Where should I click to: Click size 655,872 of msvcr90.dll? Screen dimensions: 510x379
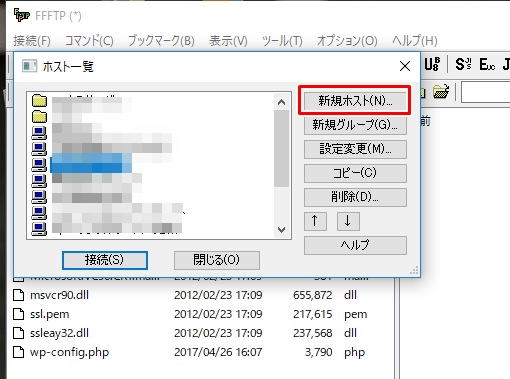pos(313,295)
